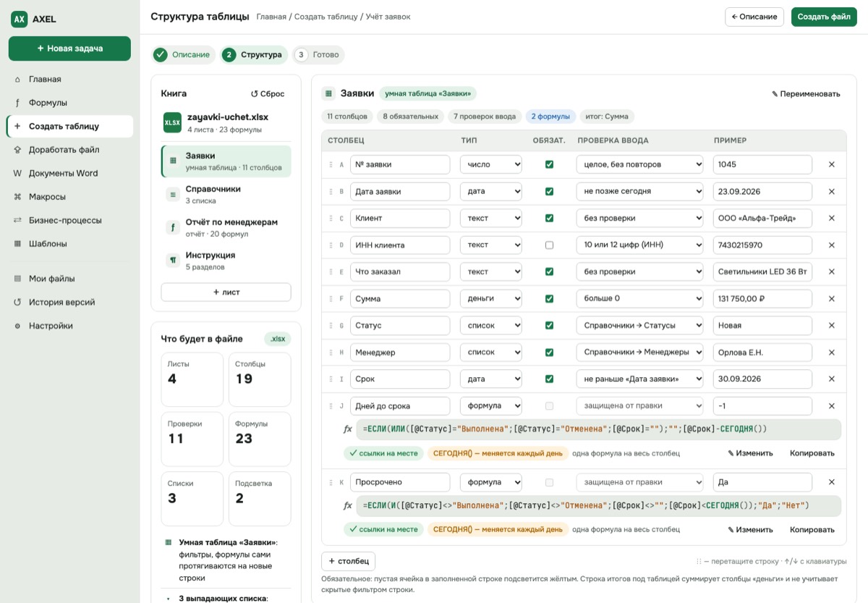
Task: Click the XLSX file icon of zayavki-uchet.xlsx
Action: coord(172,122)
